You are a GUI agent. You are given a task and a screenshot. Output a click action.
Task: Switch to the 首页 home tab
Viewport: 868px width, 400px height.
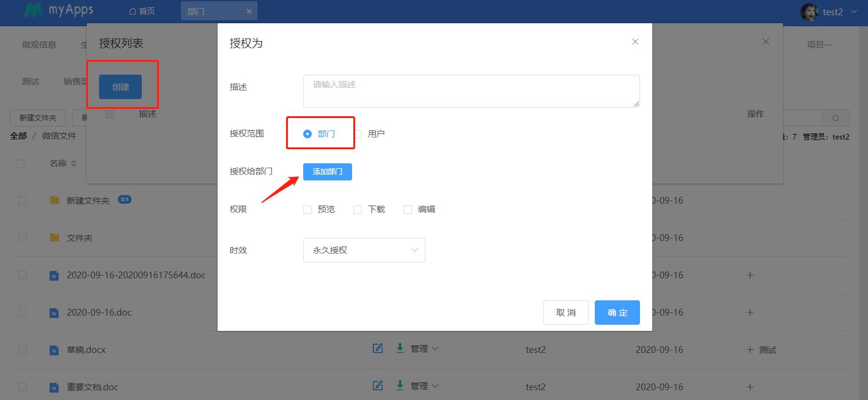coord(142,11)
